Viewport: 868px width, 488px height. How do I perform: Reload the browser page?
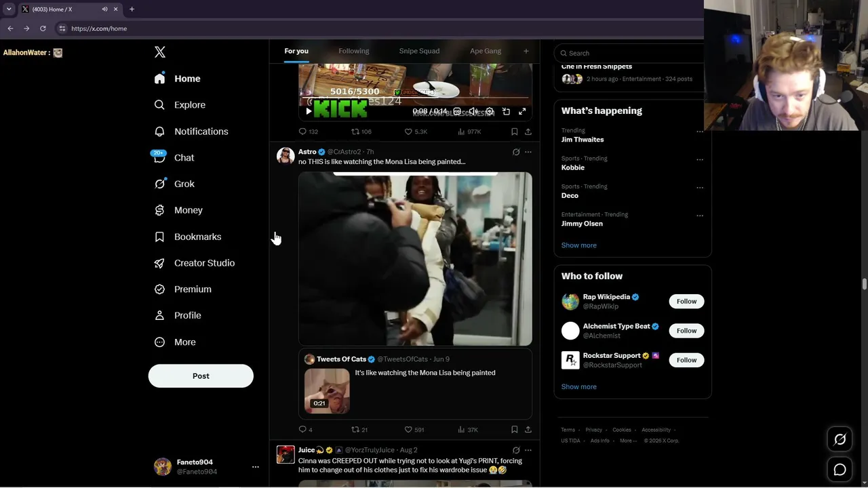point(43,28)
